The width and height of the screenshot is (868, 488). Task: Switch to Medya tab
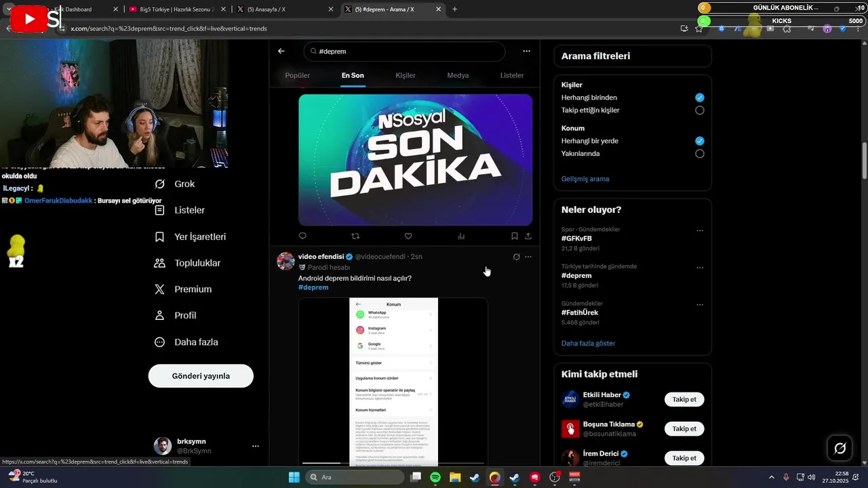[458, 75]
